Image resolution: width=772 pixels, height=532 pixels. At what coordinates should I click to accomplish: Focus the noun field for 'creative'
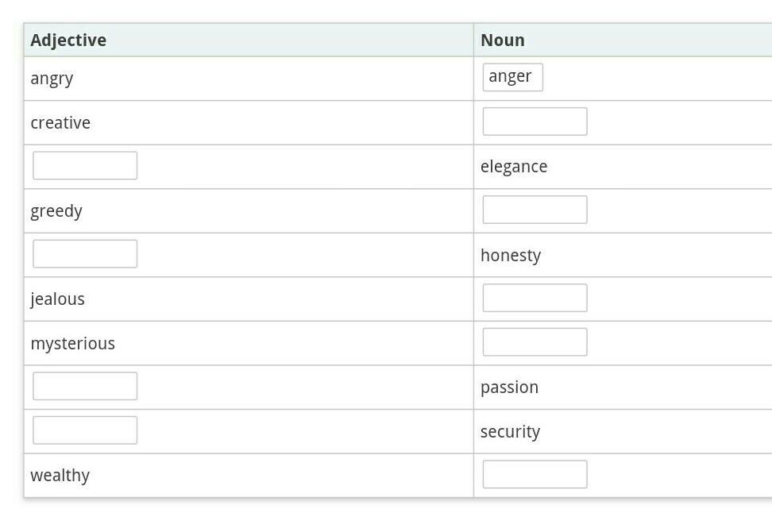tap(535, 121)
